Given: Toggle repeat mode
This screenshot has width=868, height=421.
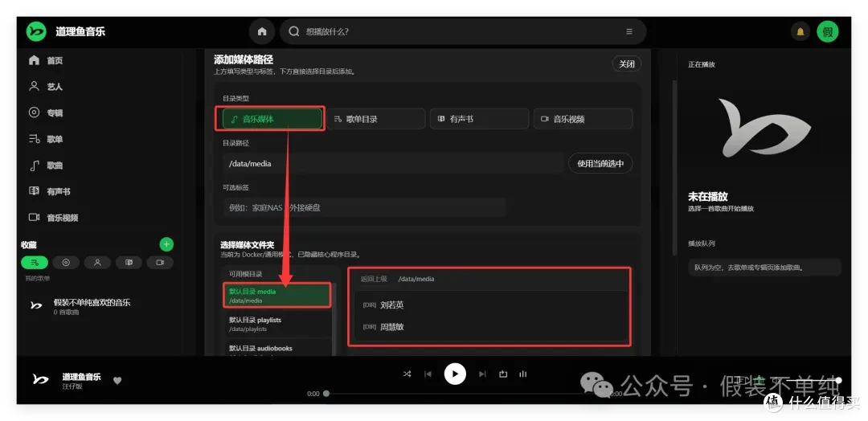Looking at the screenshot, I should click(502, 374).
